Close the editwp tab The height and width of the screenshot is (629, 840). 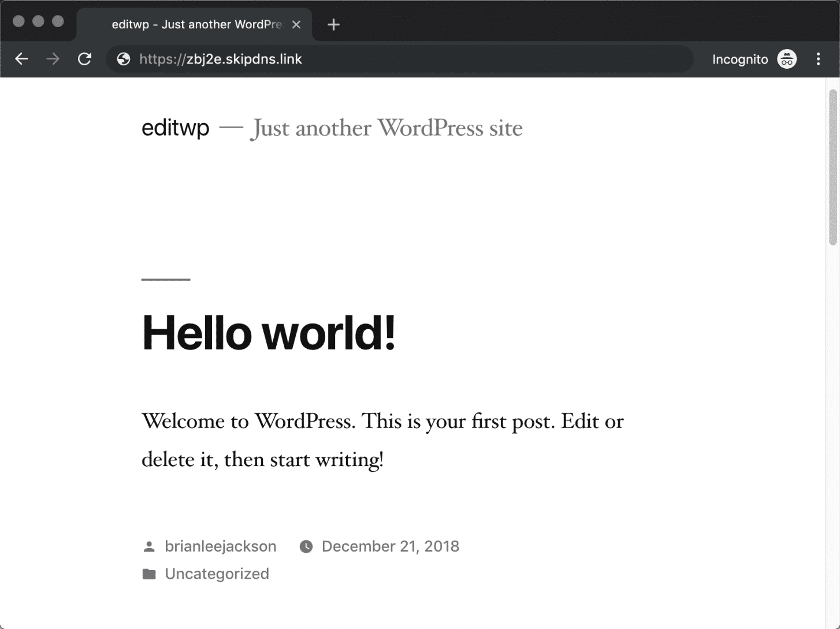[296, 24]
